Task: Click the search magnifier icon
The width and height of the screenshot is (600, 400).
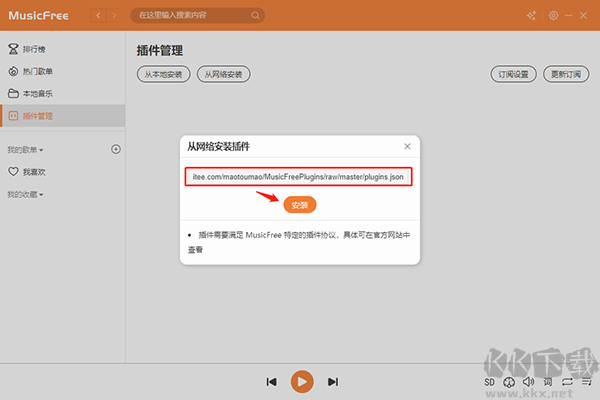Action: point(255,16)
